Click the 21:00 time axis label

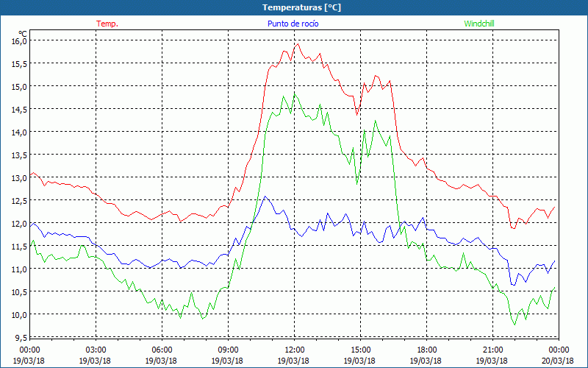click(x=492, y=350)
